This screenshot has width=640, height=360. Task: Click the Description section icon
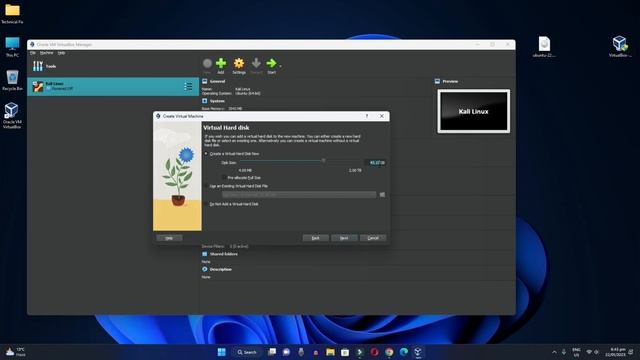pos(204,269)
